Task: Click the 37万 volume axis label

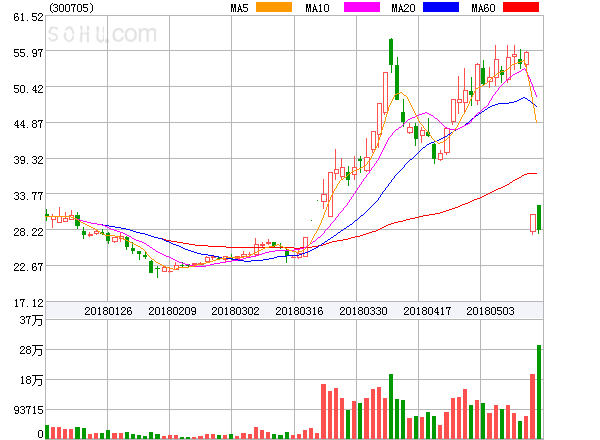Action: (31, 320)
